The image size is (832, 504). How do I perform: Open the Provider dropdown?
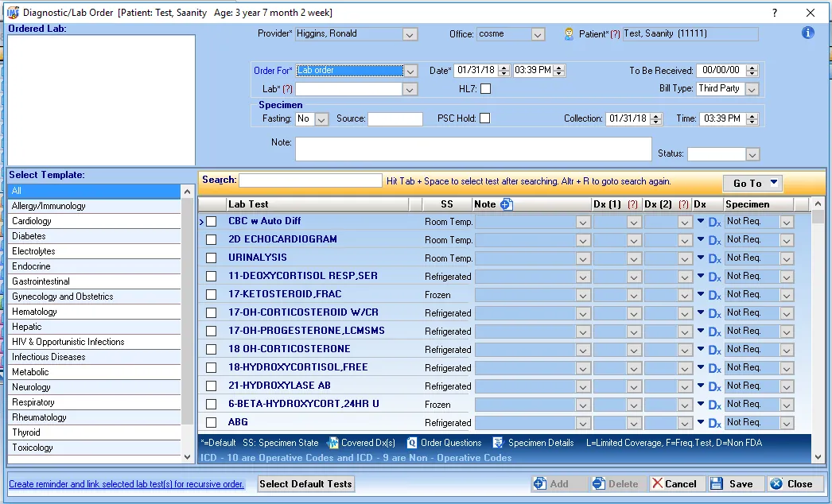pos(410,34)
